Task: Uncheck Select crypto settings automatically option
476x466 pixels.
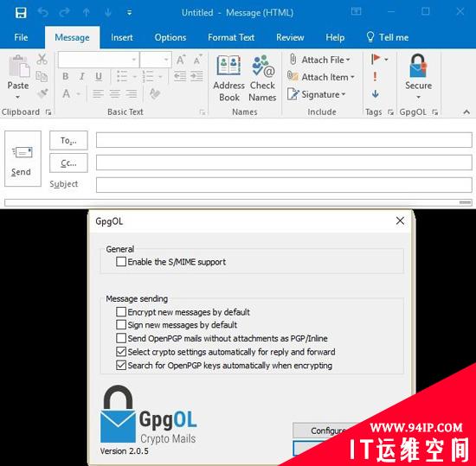Action: coord(121,352)
